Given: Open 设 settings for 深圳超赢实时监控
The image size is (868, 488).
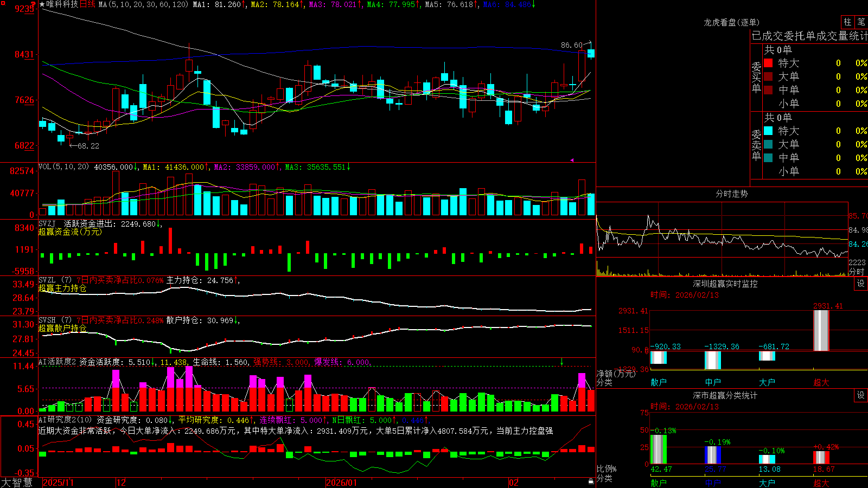Looking at the screenshot, I should click(x=861, y=284).
